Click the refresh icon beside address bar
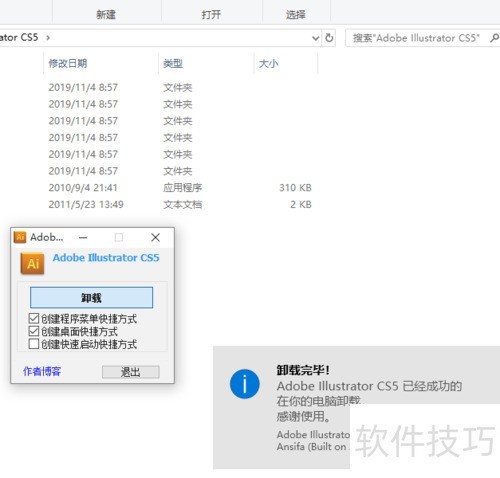500x478 pixels. coord(329,38)
